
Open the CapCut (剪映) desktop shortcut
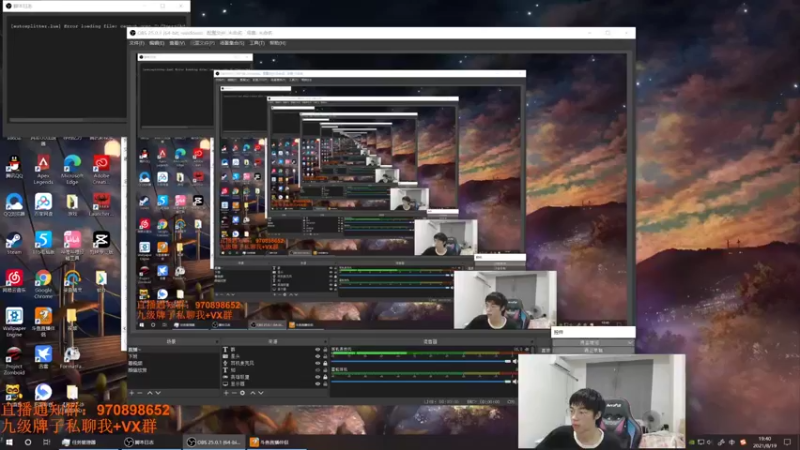click(x=101, y=243)
